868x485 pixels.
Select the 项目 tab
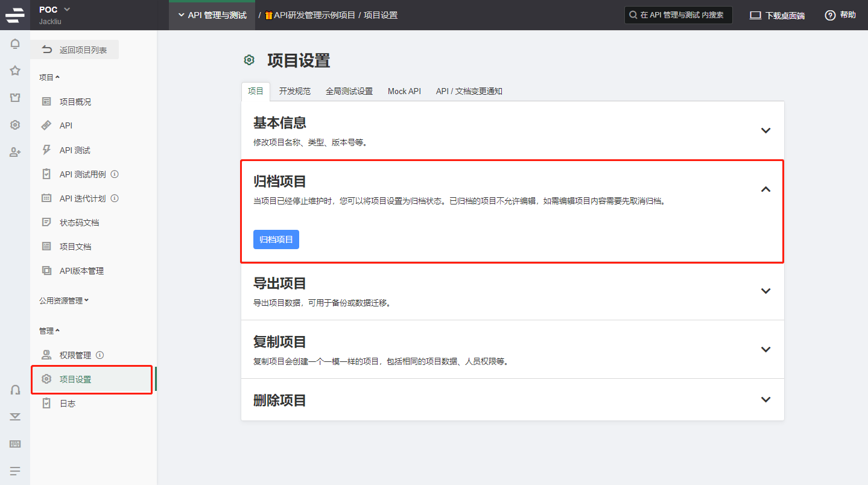pos(256,91)
